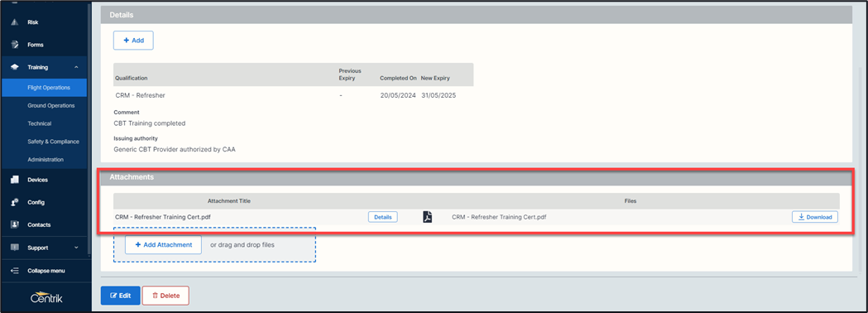Open Config via its icon

click(15, 202)
